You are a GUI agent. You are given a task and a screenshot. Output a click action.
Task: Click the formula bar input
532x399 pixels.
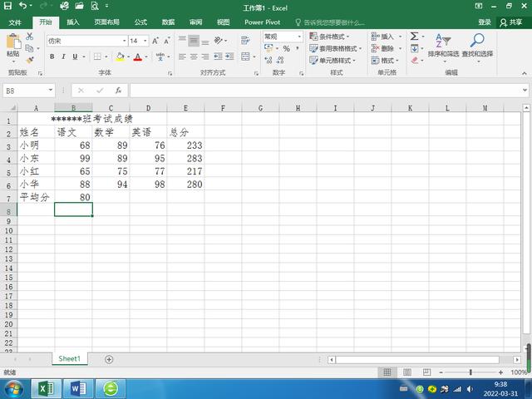tap(326, 91)
